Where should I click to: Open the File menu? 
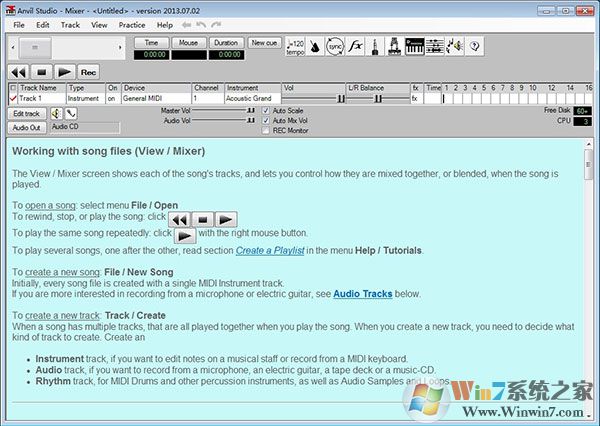pos(19,25)
